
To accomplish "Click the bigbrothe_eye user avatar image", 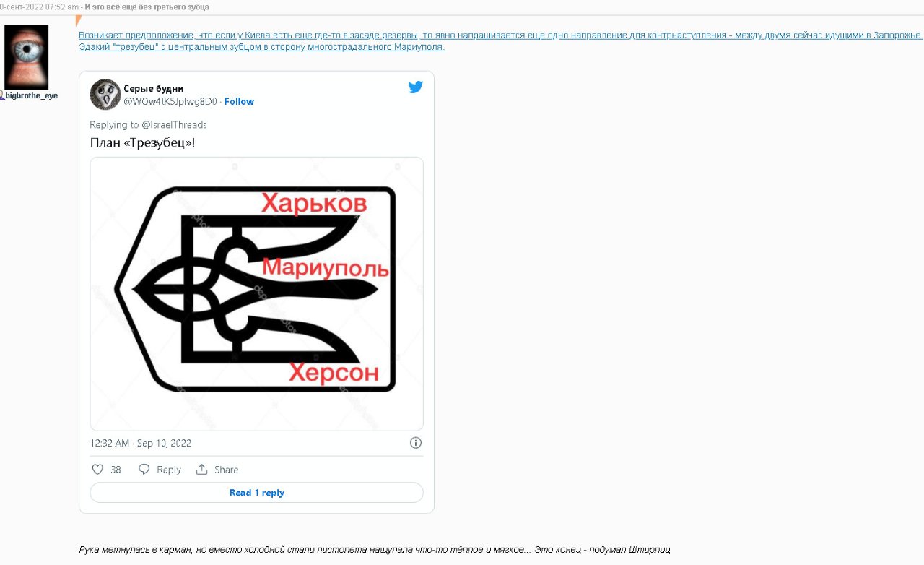I will click(27, 57).
